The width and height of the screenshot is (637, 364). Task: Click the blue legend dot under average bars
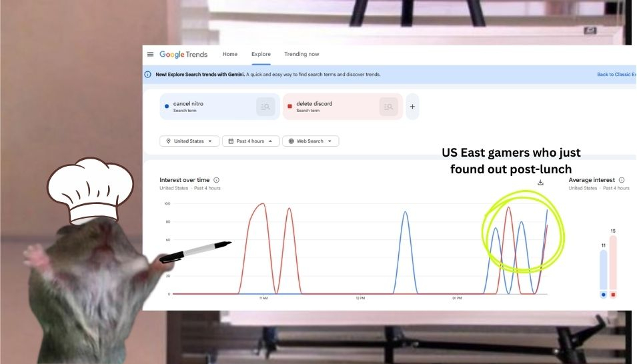(x=604, y=294)
